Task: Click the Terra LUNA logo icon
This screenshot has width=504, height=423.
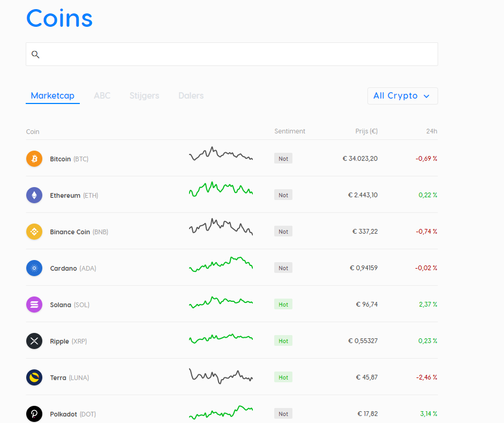Action: click(34, 377)
